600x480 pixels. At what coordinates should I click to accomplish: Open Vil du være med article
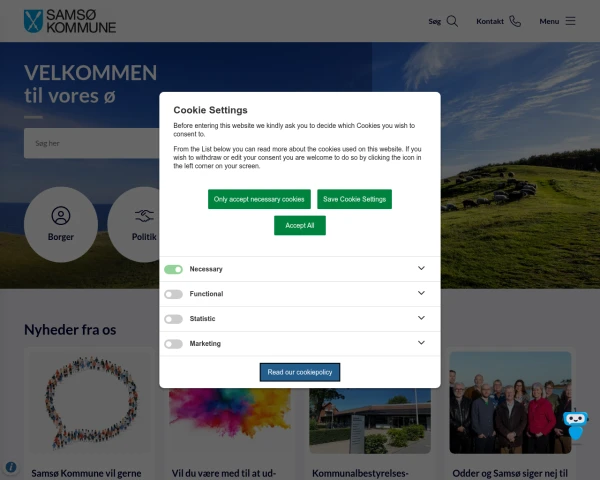click(224, 473)
